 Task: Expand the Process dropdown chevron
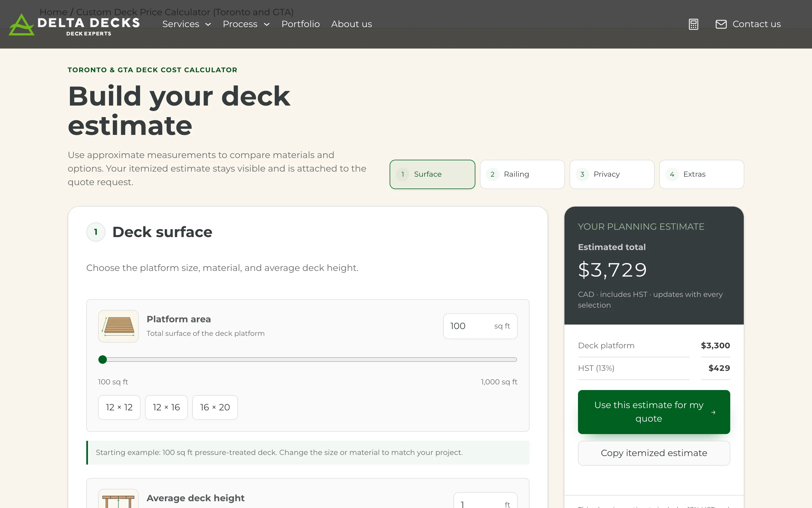[x=267, y=25]
